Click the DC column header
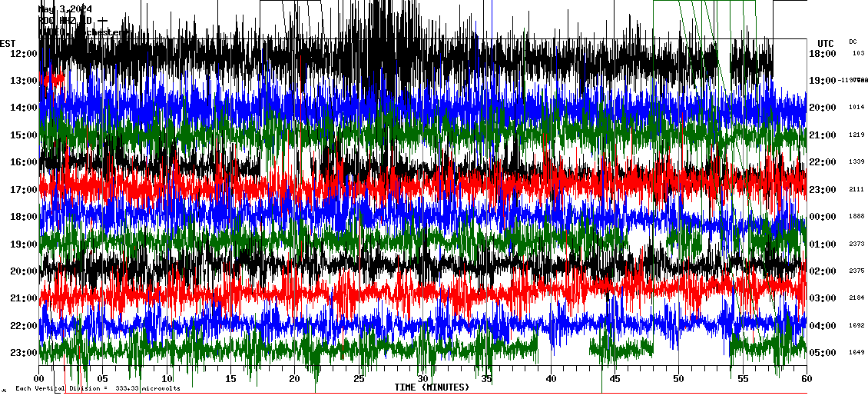868x399 pixels. pos(853,42)
